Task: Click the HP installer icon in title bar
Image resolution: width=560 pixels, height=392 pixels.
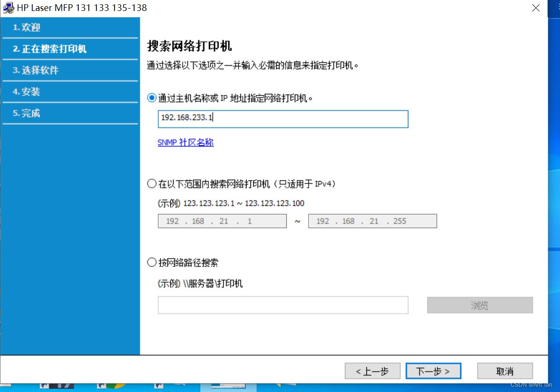Action: pyautogui.click(x=8, y=8)
